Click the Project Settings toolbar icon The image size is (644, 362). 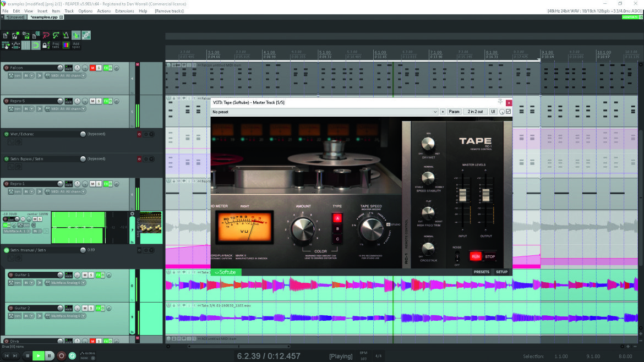point(36,36)
